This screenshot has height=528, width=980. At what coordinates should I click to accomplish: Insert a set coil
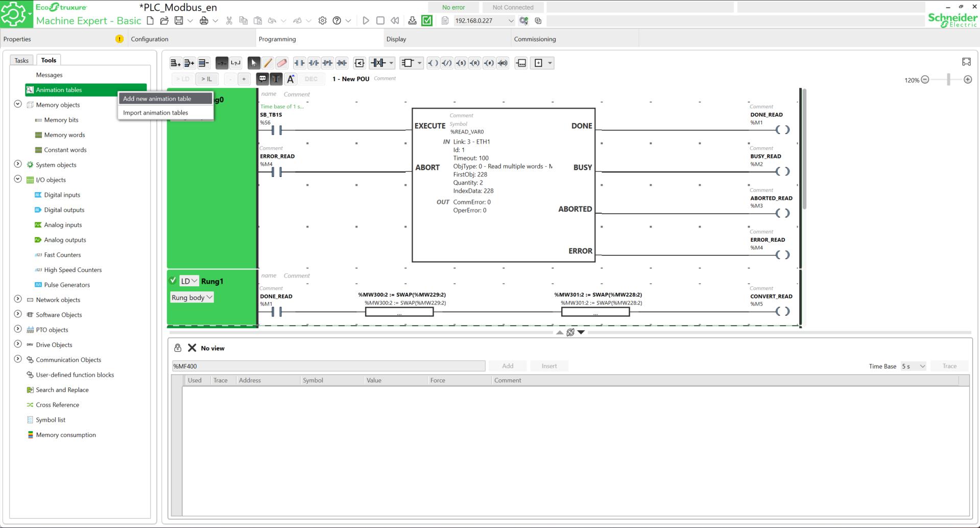pyautogui.click(x=461, y=63)
